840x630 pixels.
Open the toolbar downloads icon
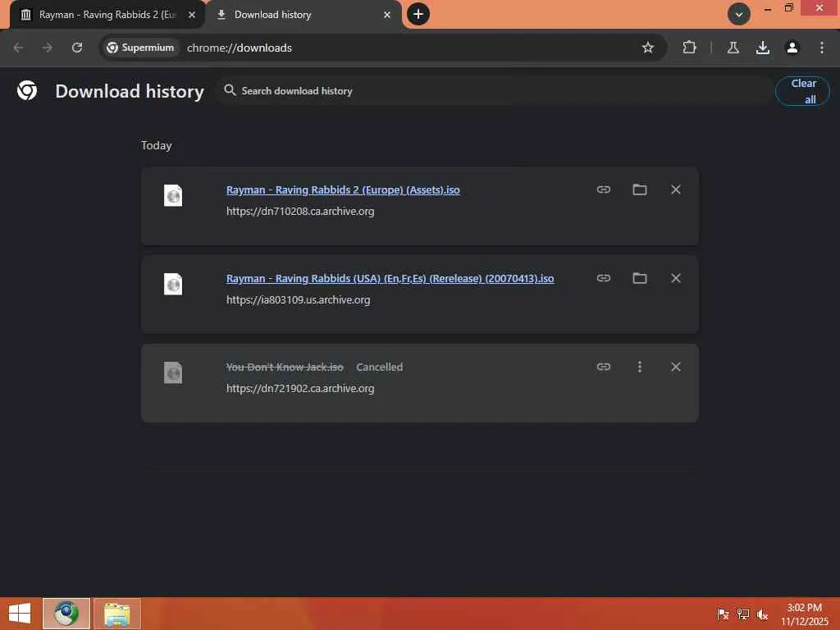pyautogui.click(x=763, y=48)
